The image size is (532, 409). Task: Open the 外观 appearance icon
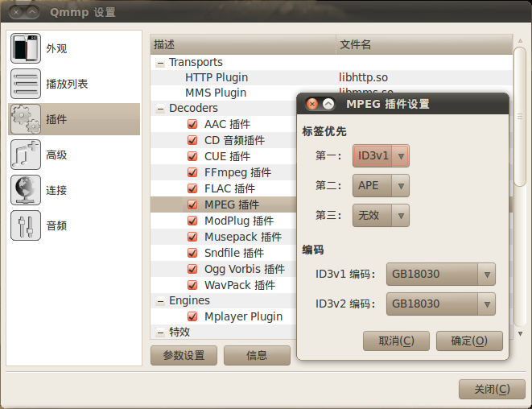click(x=26, y=48)
